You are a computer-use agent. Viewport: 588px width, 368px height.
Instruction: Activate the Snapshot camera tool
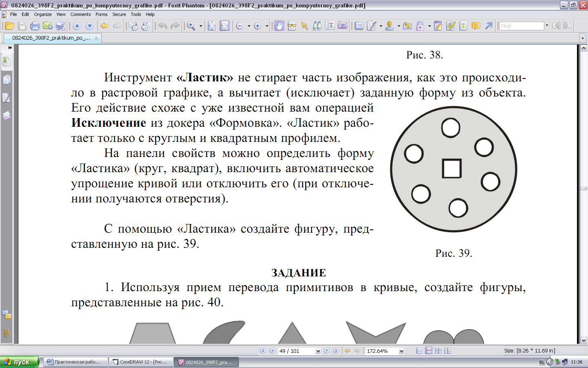tap(343, 26)
